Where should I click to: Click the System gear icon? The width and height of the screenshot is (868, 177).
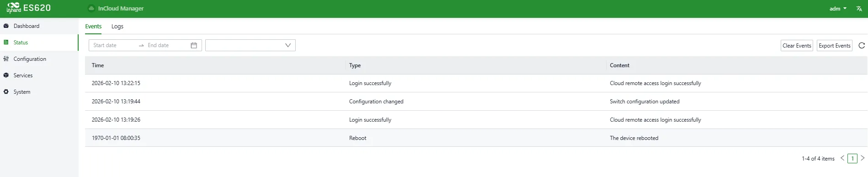pyautogui.click(x=6, y=92)
